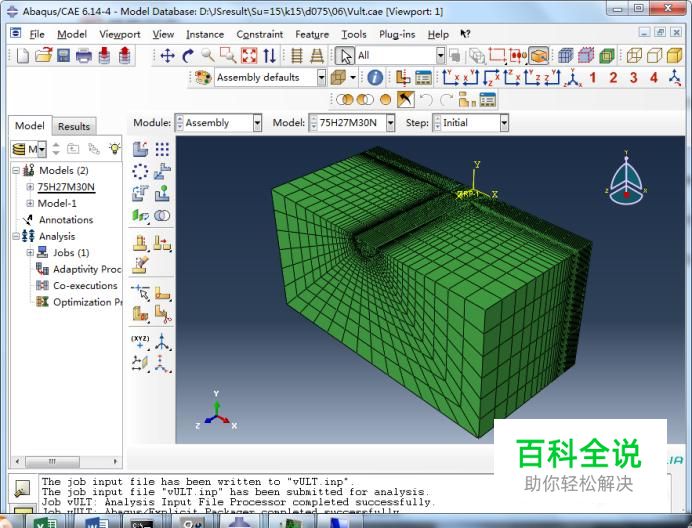Click the New Model Database icon

(22, 56)
